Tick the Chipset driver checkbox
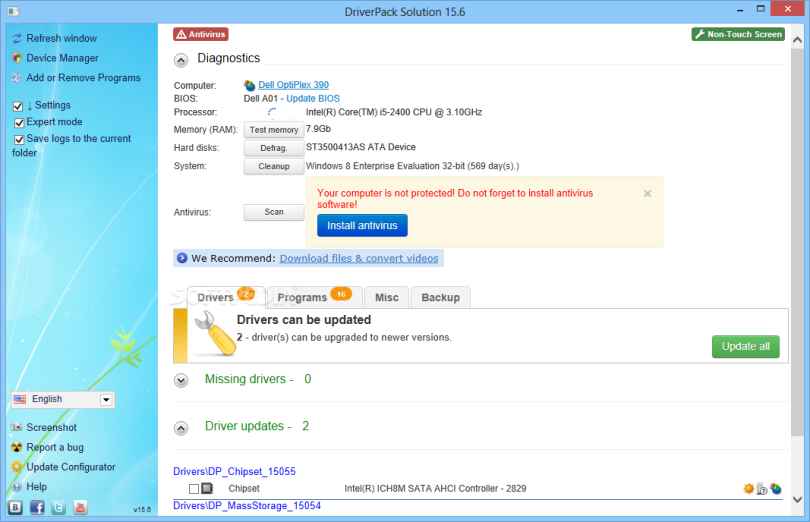 [x=194, y=489]
